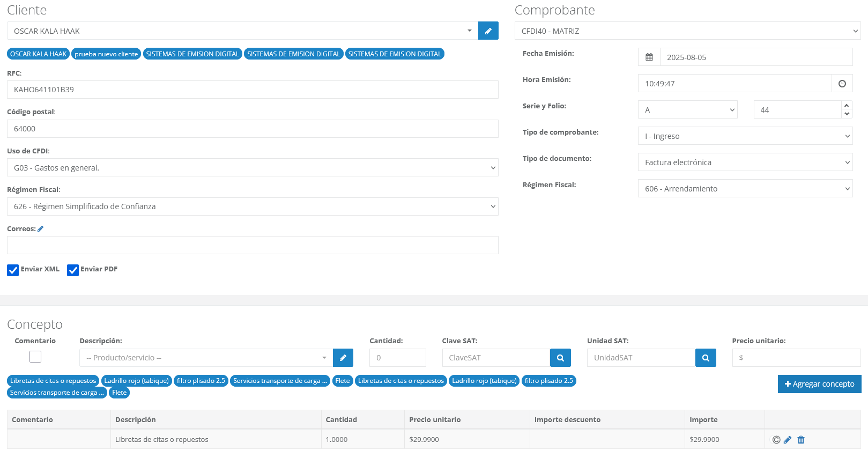Click the clock icon for Hora Emisión
868x458 pixels.
click(x=842, y=84)
